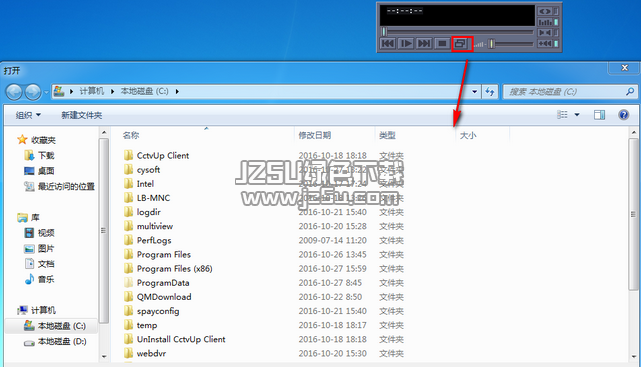Click the search 本地磁盘 (C:) field
This screenshot has height=367, width=641.
point(569,92)
